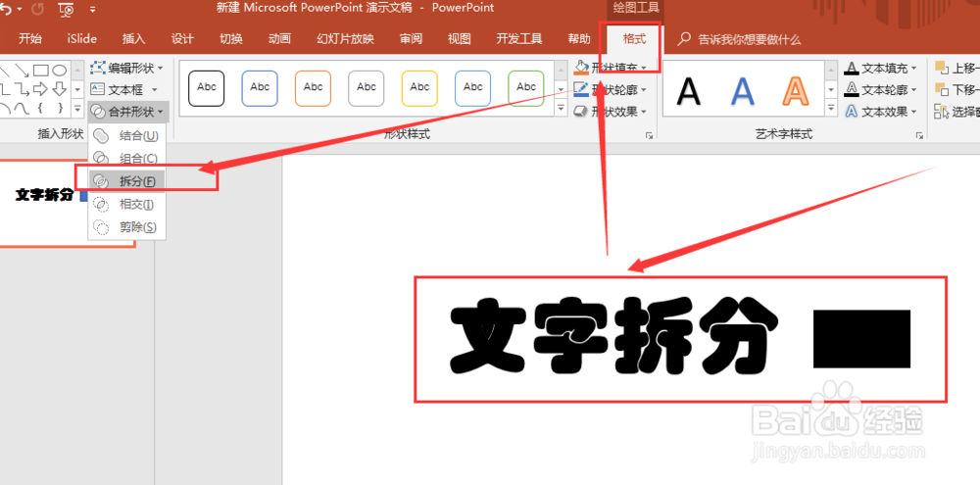Open the 形状效果 dropdown

(611, 112)
